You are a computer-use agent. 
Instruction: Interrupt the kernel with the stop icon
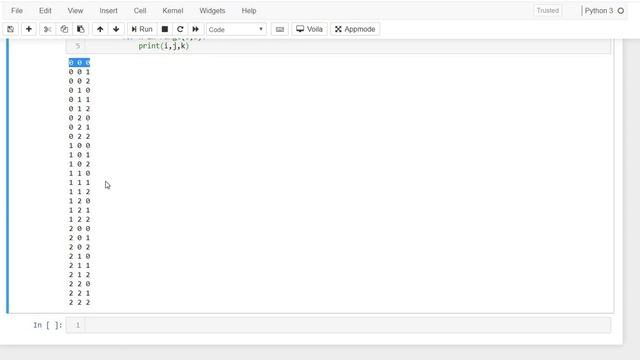click(x=165, y=29)
